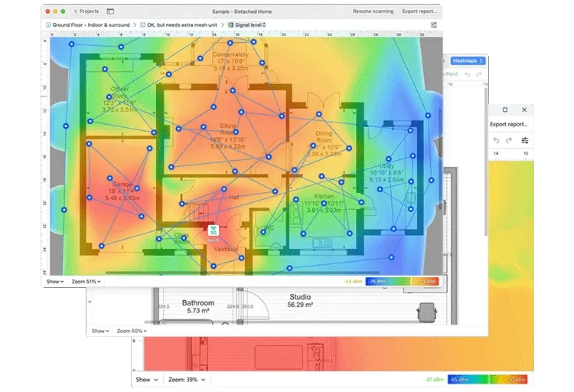Viewport: 574px width, 392px height.
Task: Click Resume scanning in the front window
Action: pyautogui.click(x=373, y=11)
